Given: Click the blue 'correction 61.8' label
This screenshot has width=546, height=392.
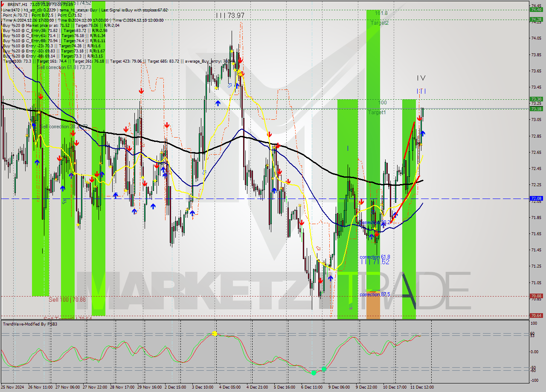Looking at the screenshot, I should (x=375, y=257).
